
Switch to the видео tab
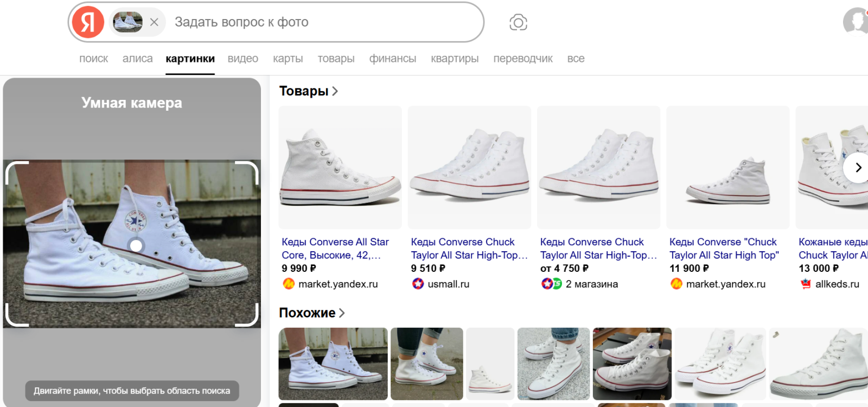(242, 59)
